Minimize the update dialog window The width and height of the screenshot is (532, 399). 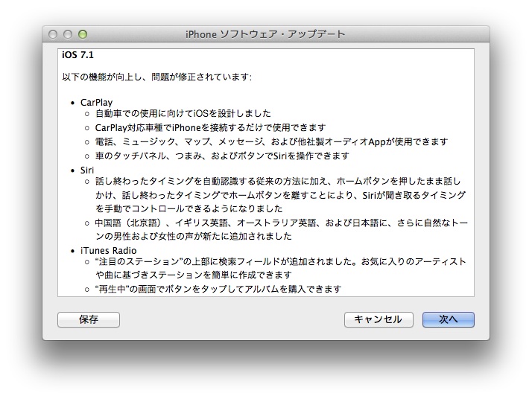(x=68, y=34)
